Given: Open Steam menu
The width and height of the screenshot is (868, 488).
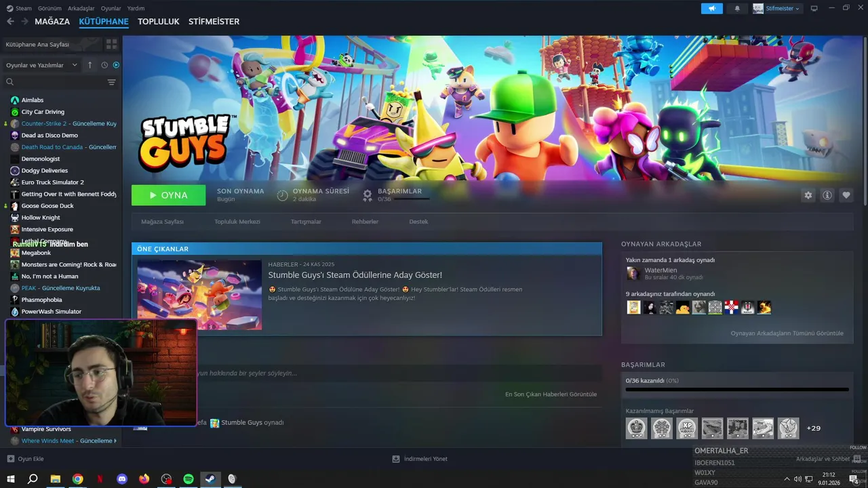Looking at the screenshot, I should click(x=19, y=8).
